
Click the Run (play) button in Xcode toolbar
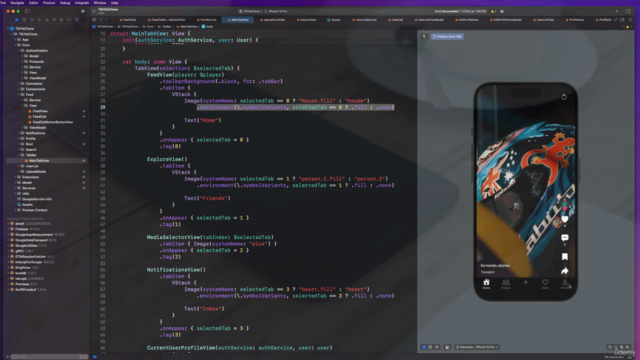click(x=83, y=11)
